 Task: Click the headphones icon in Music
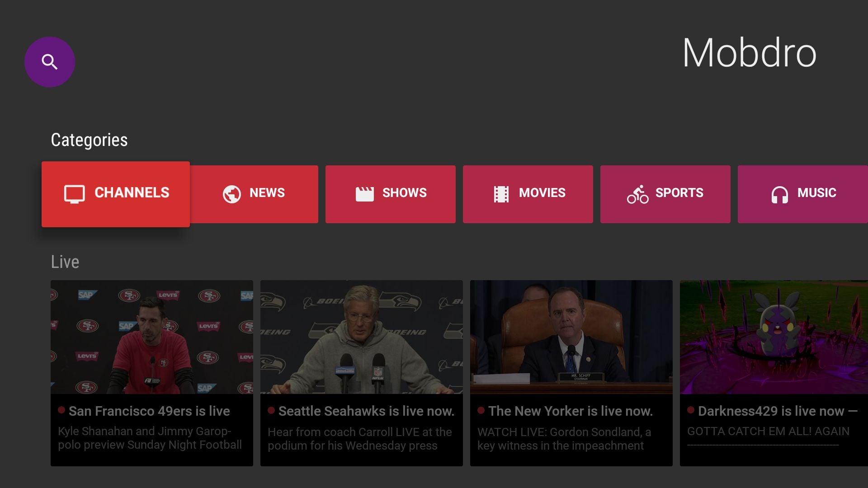coord(779,194)
